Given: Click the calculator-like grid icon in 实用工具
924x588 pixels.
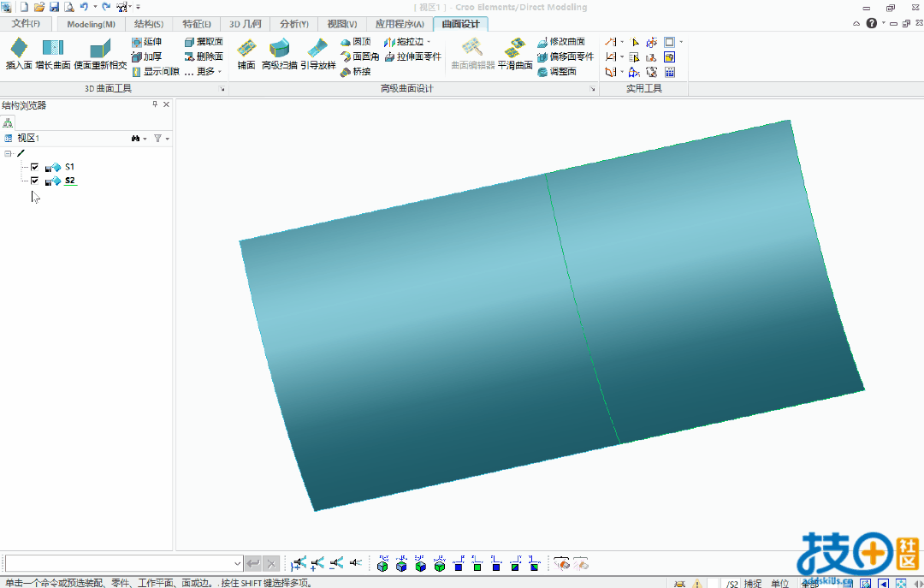Looking at the screenshot, I should (669, 72).
